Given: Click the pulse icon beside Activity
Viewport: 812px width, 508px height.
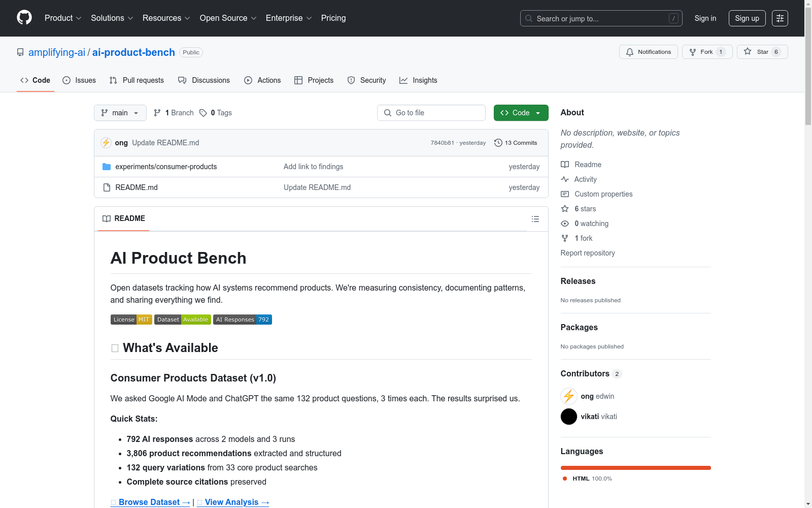Looking at the screenshot, I should [x=565, y=179].
